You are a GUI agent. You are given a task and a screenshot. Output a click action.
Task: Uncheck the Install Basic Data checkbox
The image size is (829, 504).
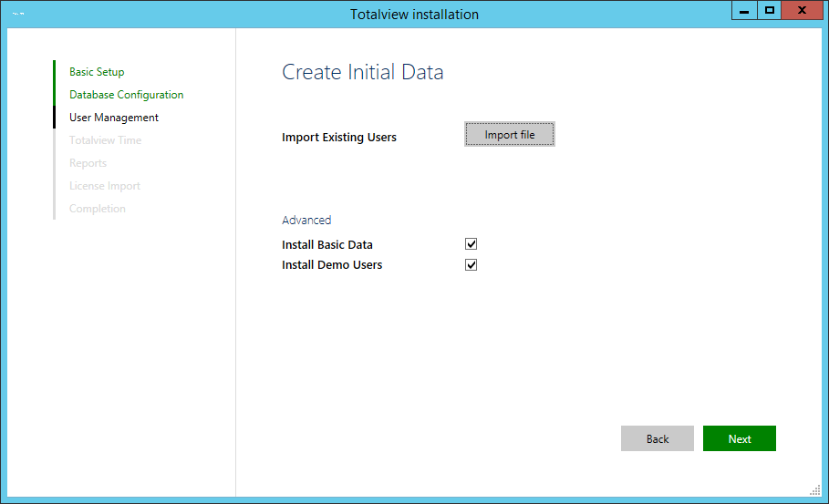point(471,244)
